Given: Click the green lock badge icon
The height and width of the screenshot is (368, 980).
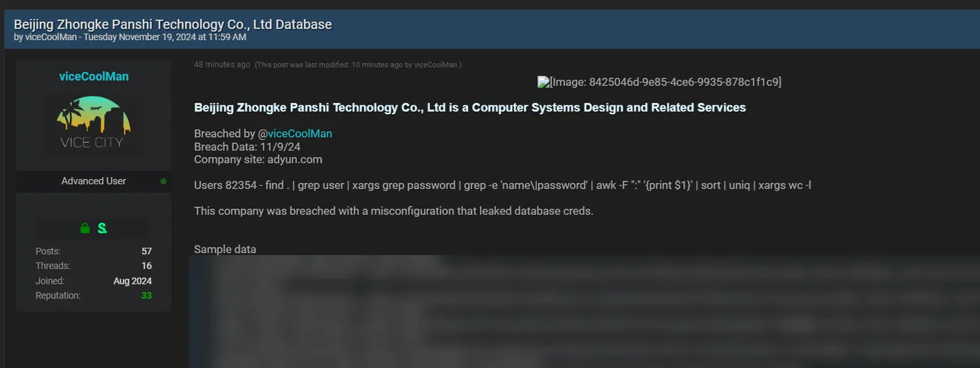Looking at the screenshot, I should (x=85, y=228).
